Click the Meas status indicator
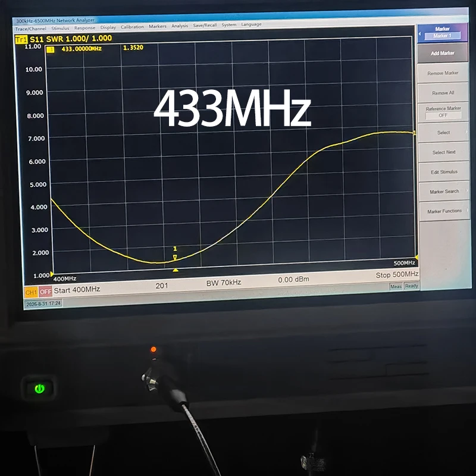The width and height of the screenshot is (476, 476). pyautogui.click(x=396, y=286)
